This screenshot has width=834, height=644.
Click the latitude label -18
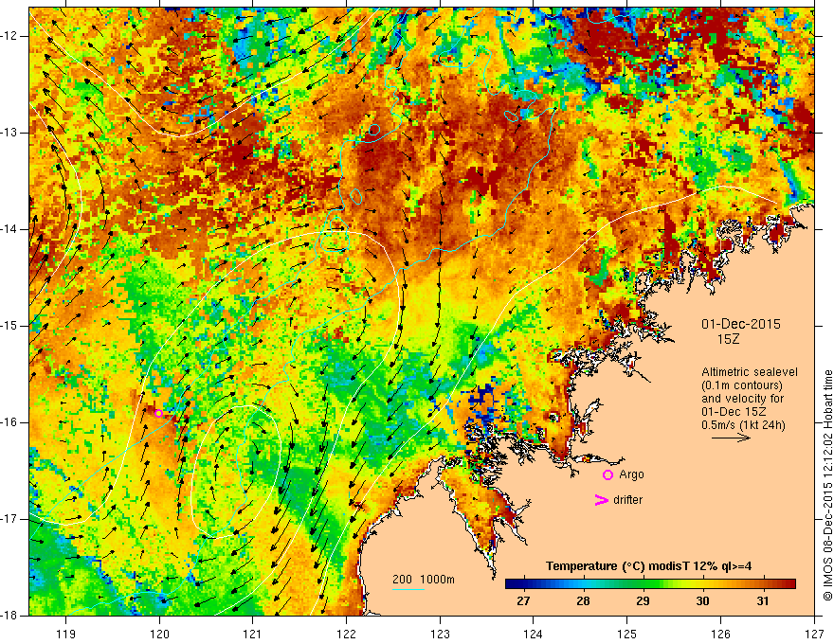(9, 616)
